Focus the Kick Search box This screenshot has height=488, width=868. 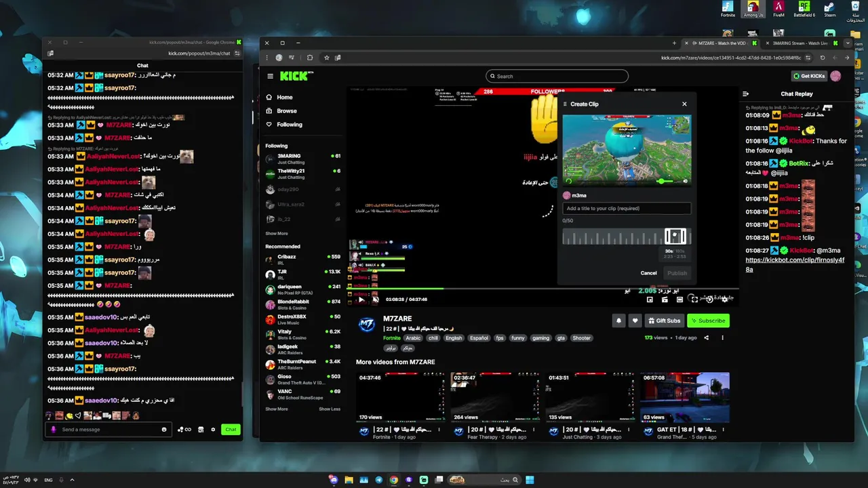(557, 76)
